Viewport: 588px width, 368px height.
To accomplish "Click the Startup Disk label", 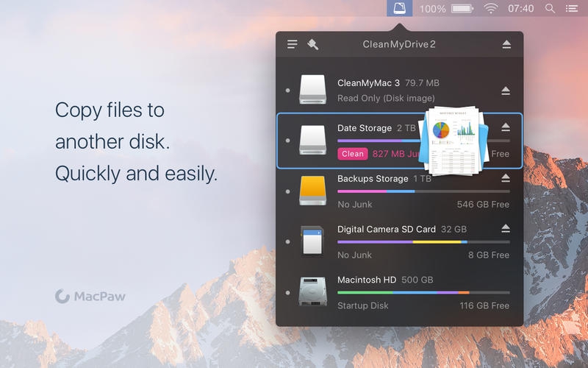I will click(362, 305).
